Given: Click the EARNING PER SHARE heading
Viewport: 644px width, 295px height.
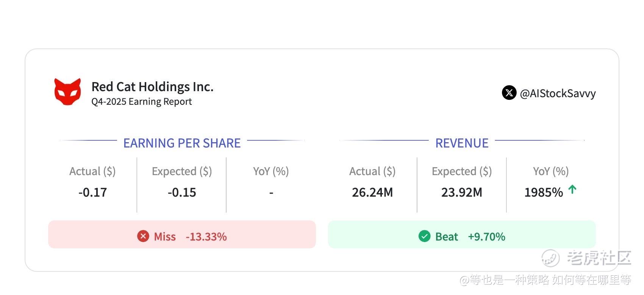Looking at the screenshot, I should point(182,143).
